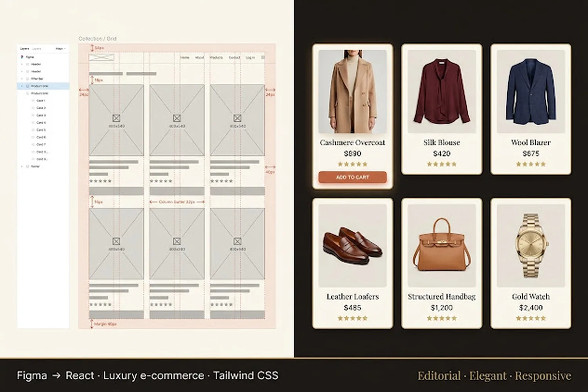Screen dimensions: 588x392
Task: Select the Filter Bar layer
Action: click(43, 79)
